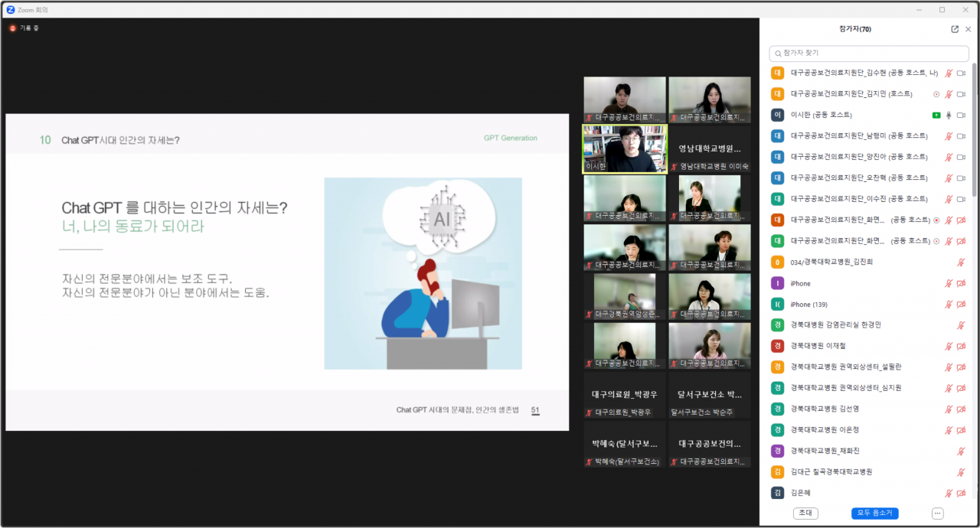Toggle mute for 대구공공보건의료지원단_김지민
The height and width of the screenshot is (528, 980).
949,94
